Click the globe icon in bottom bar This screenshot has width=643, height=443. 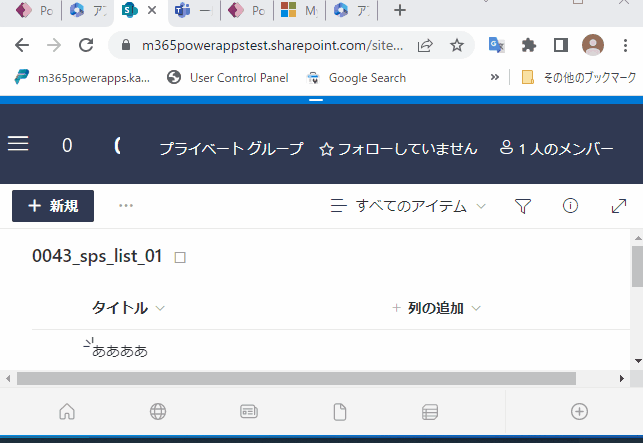158,411
